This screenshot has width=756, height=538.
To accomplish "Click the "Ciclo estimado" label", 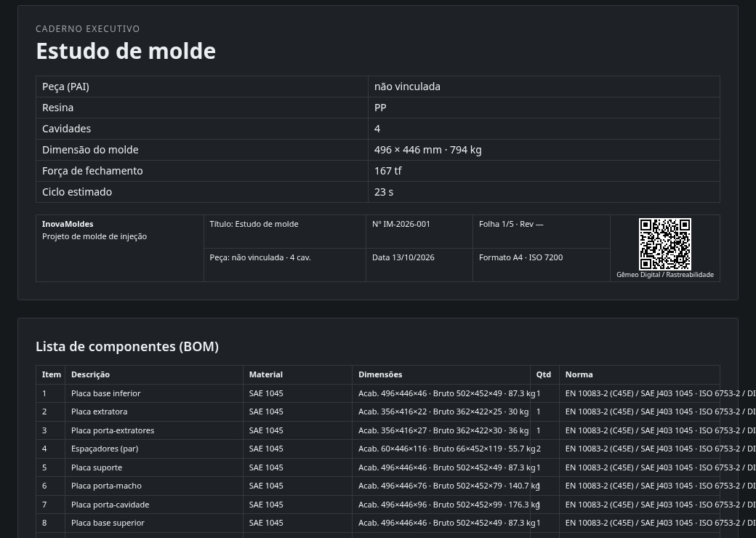I will click(x=77, y=192).
